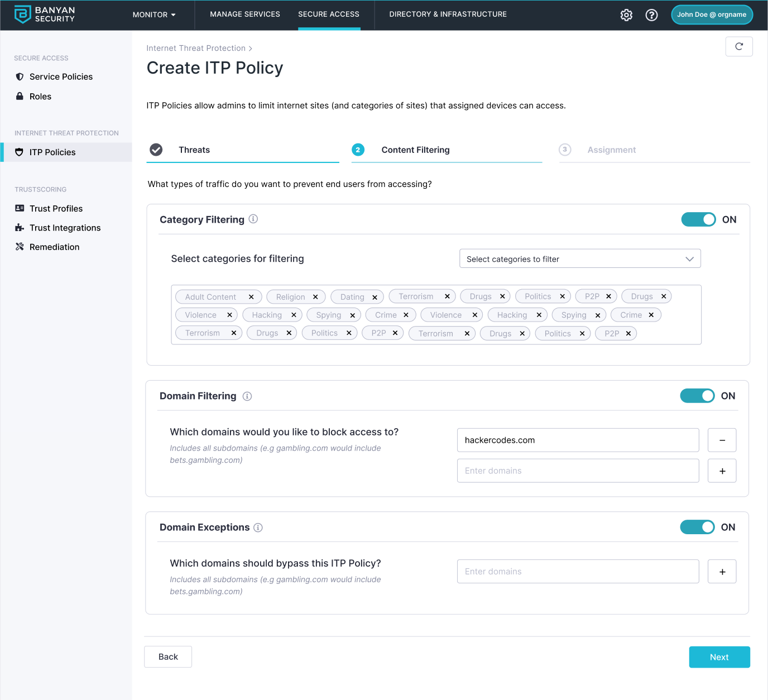
Task: Click the help question mark icon
Action: 651,15
